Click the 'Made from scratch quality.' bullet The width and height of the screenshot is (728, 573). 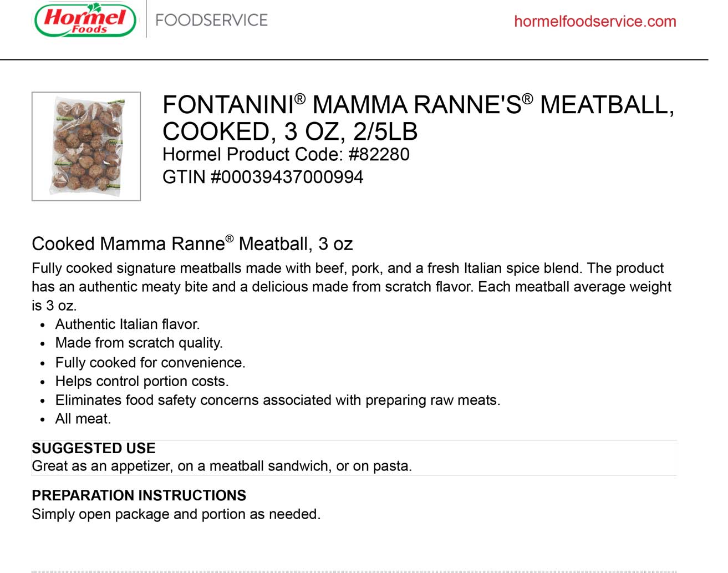click(139, 343)
